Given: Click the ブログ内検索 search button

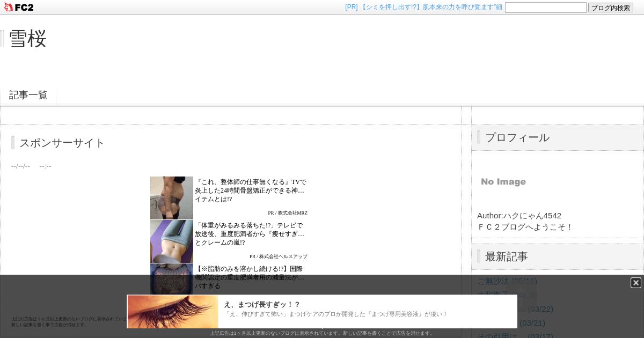Looking at the screenshot, I should tap(611, 8).
